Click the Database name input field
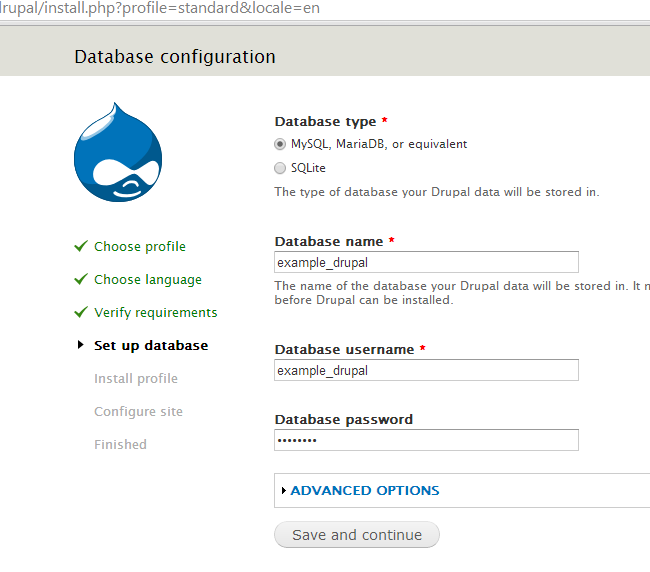This screenshot has height=572, width=650. pos(426,262)
